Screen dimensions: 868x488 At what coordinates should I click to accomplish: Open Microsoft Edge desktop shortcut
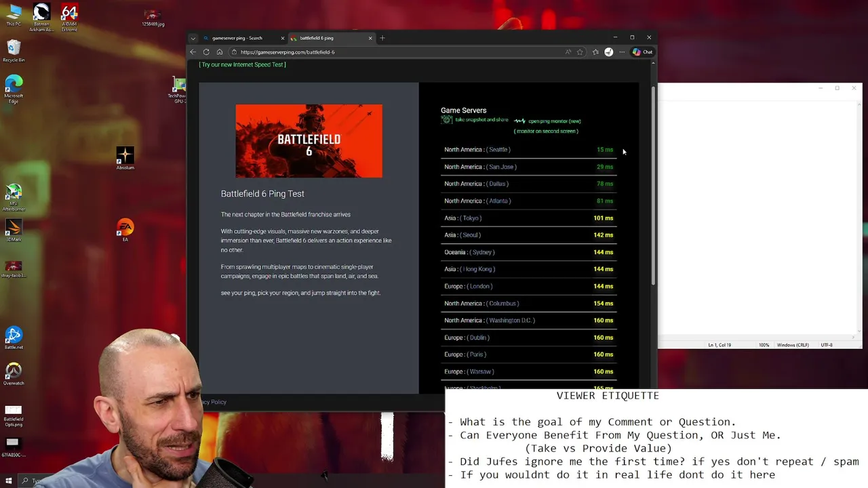point(14,89)
